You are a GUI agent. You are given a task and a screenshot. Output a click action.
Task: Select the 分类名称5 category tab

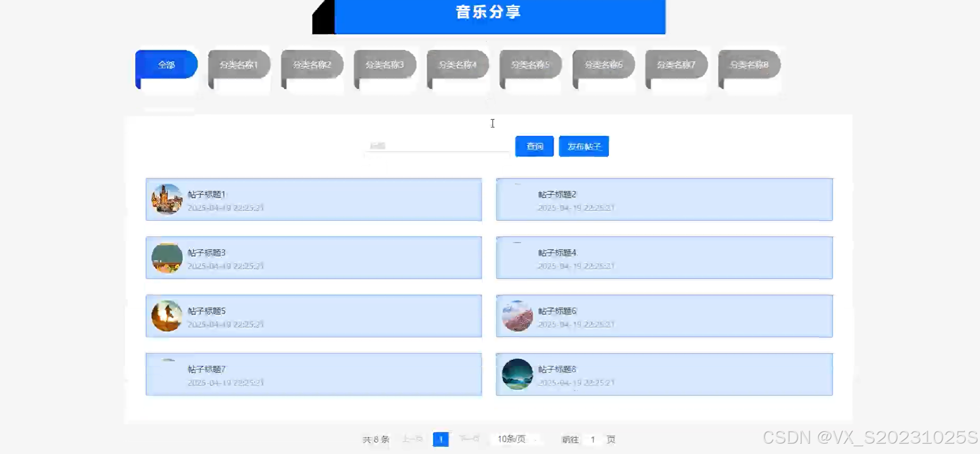531,65
